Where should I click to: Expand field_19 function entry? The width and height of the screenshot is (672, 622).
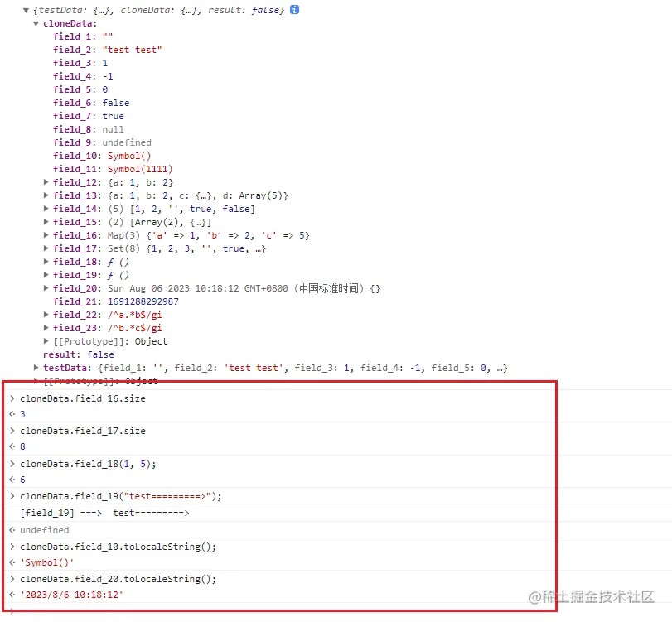click(x=46, y=275)
